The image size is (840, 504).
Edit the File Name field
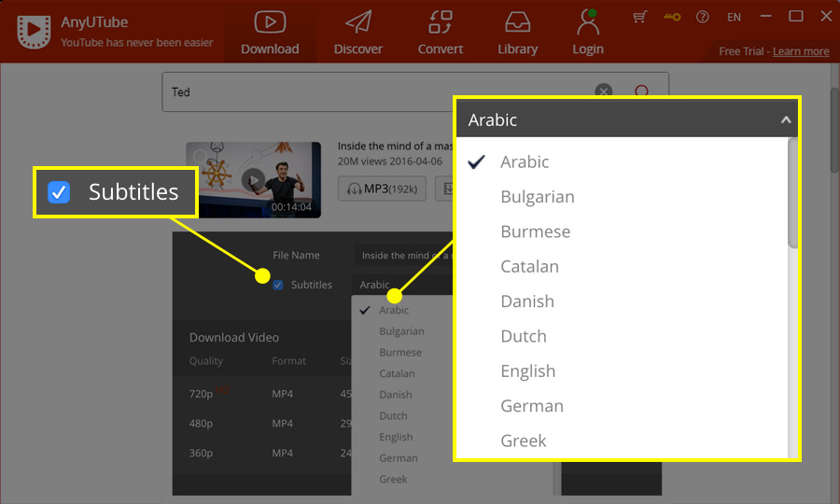[403, 256]
